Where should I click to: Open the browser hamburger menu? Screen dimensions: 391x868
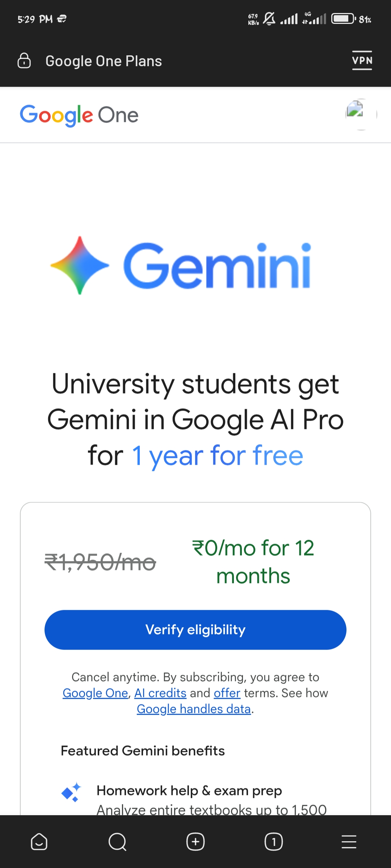coord(349,842)
